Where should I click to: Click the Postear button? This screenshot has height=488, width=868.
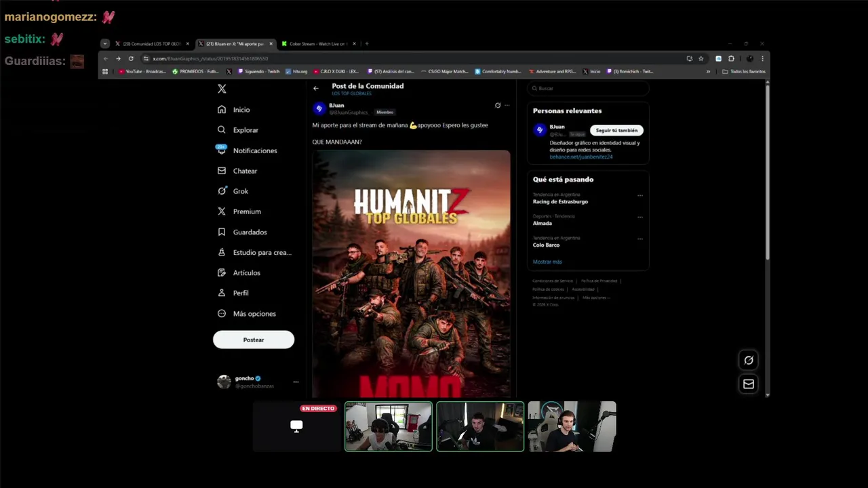[254, 340]
